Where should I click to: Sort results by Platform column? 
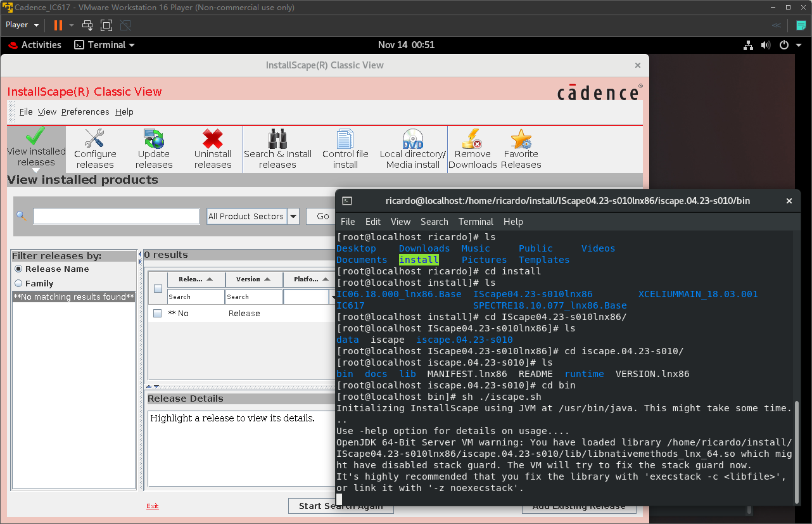click(x=310, y=279)
